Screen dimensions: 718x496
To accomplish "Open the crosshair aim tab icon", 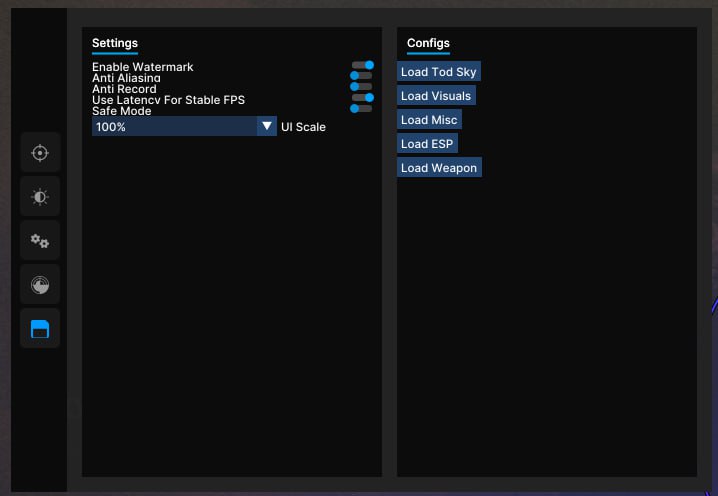I will [x=40, y=153].
